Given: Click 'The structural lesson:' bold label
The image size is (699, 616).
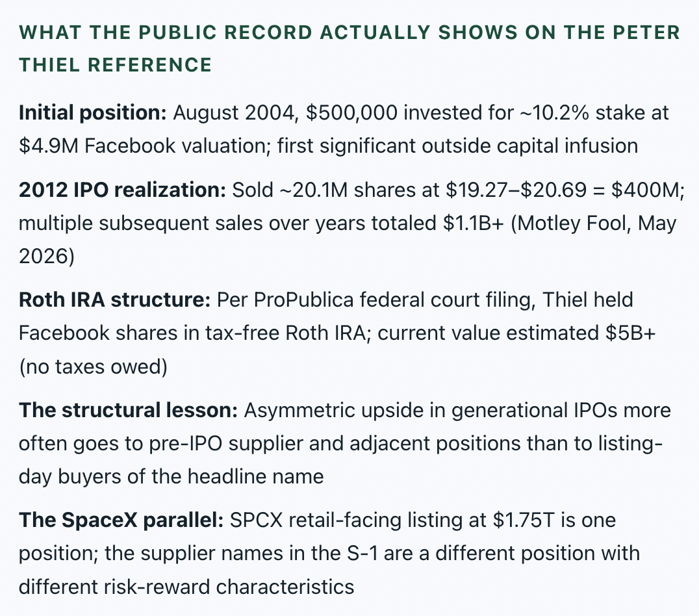Looking at the screenshot, I should (x=128, y=411).
